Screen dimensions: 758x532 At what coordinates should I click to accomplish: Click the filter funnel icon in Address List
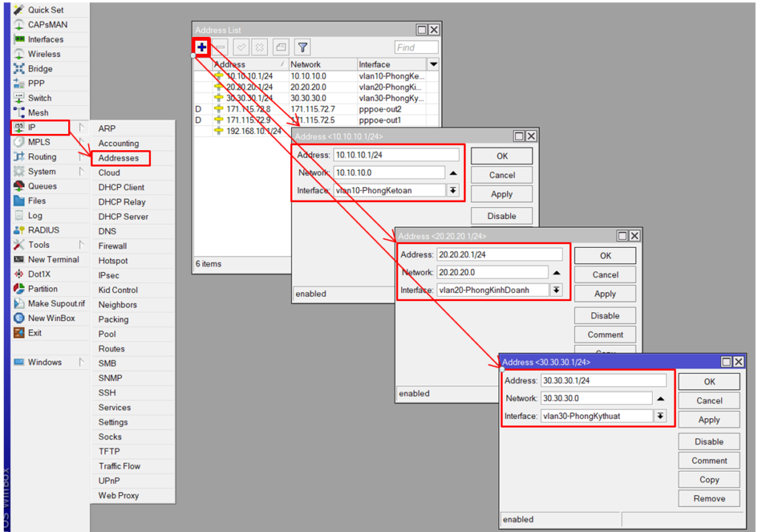coord(302,47)
